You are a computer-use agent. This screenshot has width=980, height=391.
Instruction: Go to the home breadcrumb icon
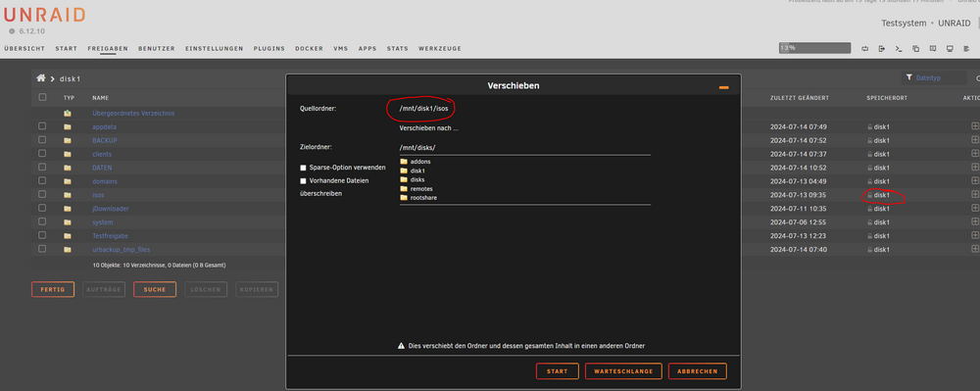pyautogui.click(x=40, y=78)
